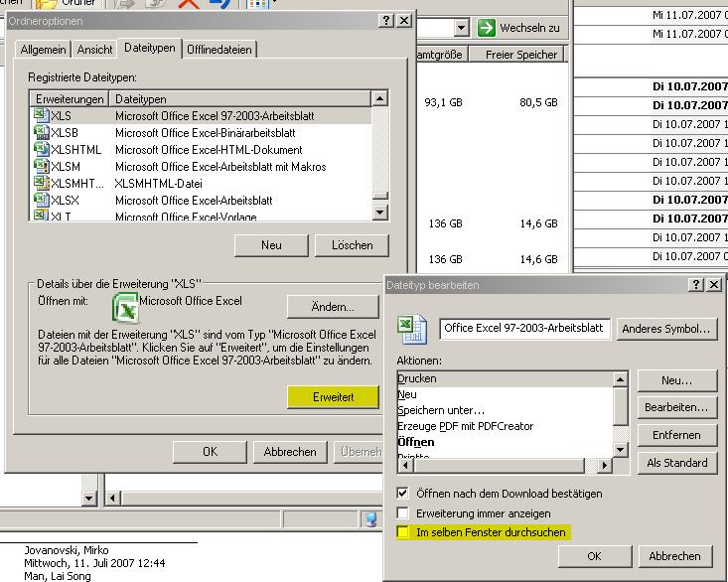
Task: Click sender name Jovanovski, Mirko
Action: coord(67,550)
